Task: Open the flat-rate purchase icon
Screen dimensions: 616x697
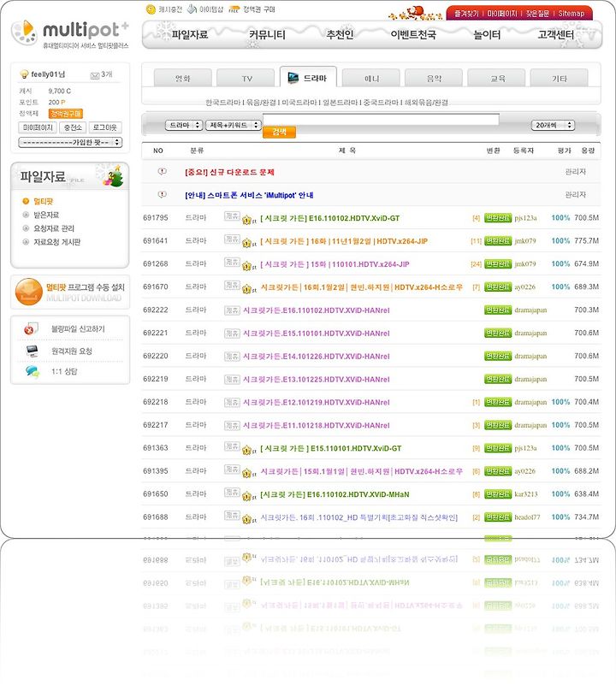Action: coord(234,9)
